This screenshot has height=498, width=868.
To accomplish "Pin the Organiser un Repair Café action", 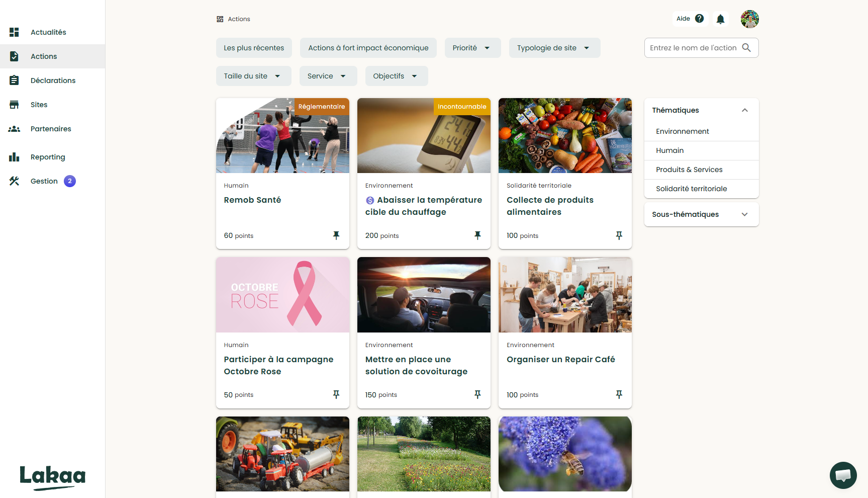I will pos(619,395).
